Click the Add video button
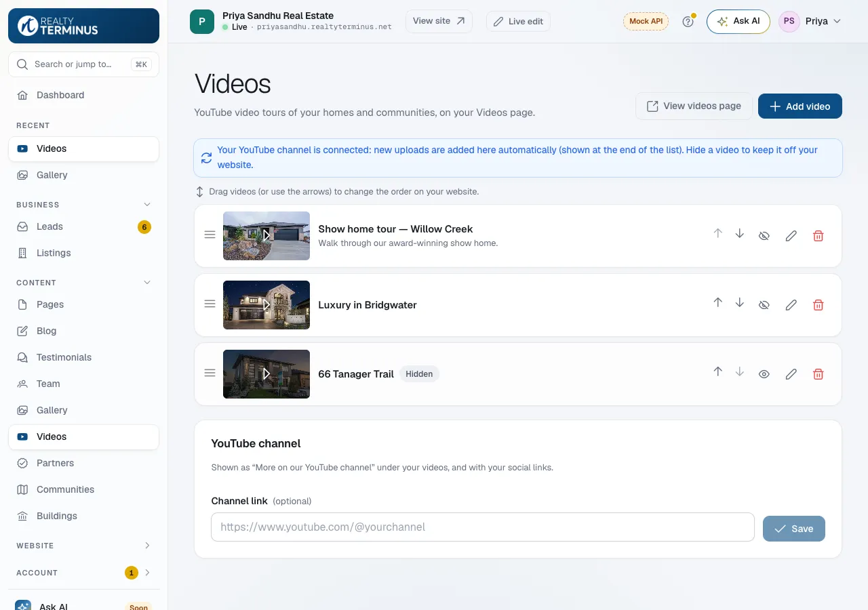The image size is (868, 610). coord(800,106)
